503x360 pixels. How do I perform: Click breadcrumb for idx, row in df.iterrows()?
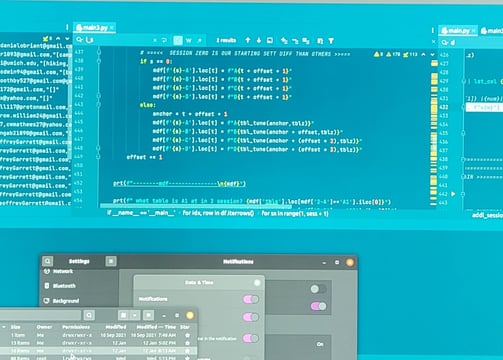pyautogui.click(x=218, y=213)
